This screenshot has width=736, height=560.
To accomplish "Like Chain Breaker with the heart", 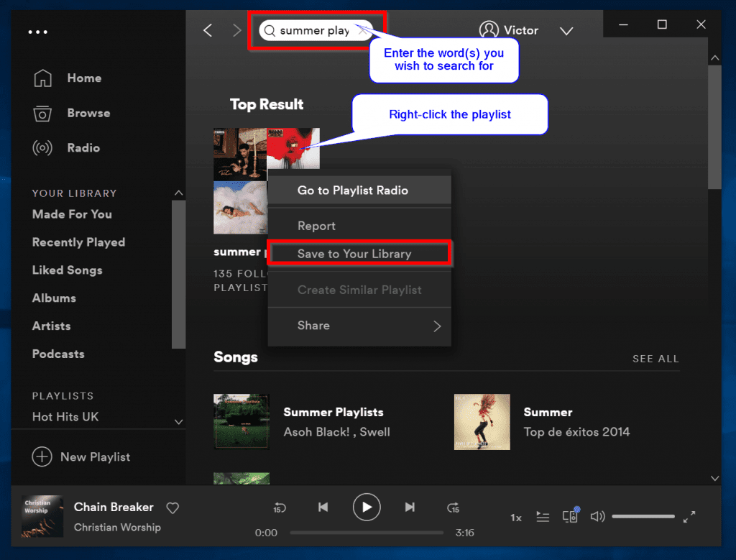I will coord(172,508).
